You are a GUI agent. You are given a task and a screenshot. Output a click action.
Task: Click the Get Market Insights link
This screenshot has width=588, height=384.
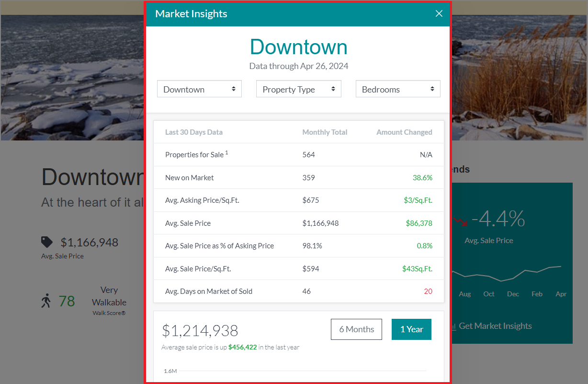(495, 326)
